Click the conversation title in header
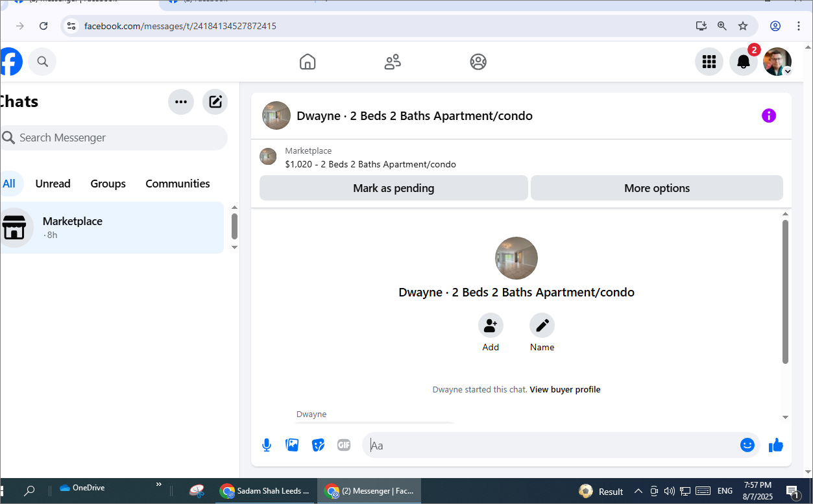813x504 pixels. (415, 116)
